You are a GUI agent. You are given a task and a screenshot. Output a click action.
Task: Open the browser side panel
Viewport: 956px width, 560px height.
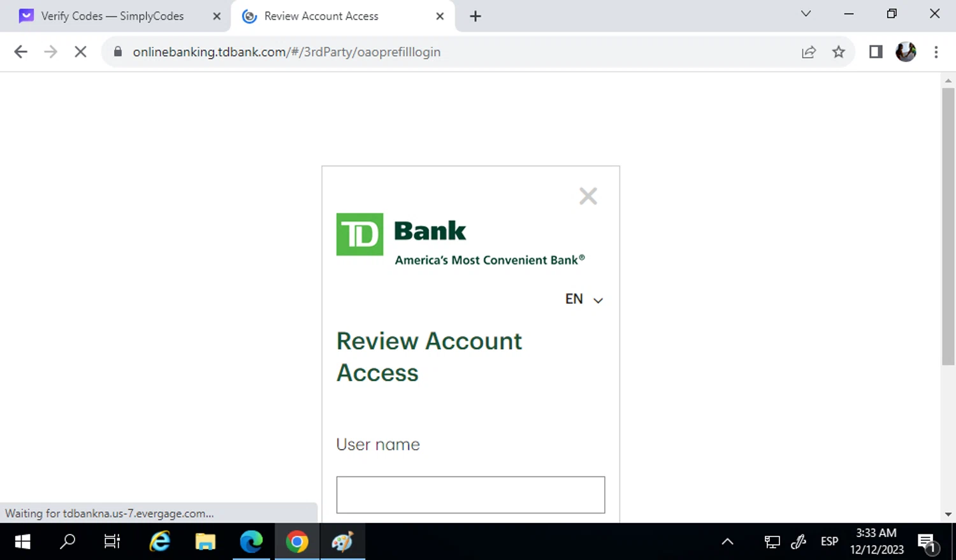(x=876, y=52)
